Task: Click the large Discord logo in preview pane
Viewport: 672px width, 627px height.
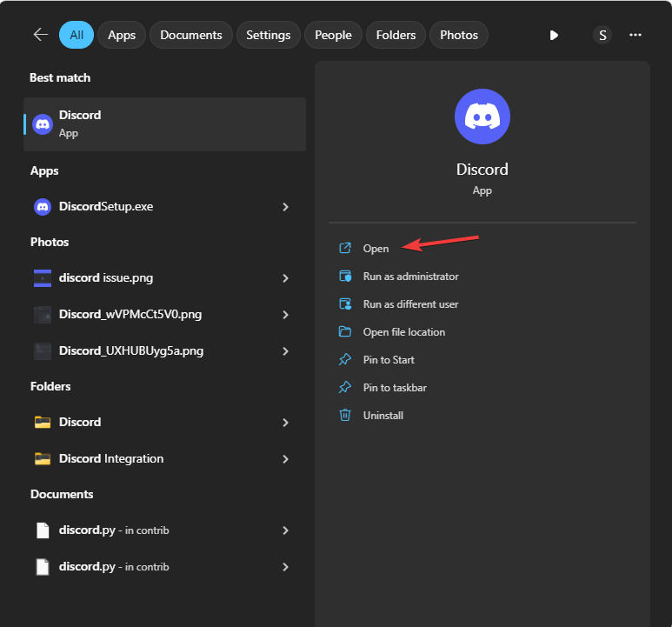Action: pyautogui.click(x=482, y=117)
